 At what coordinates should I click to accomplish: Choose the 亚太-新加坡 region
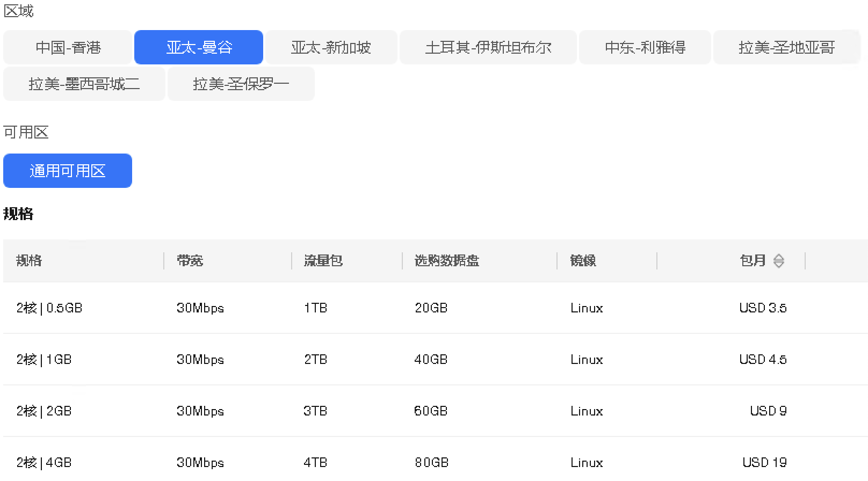tap(331, 47)
